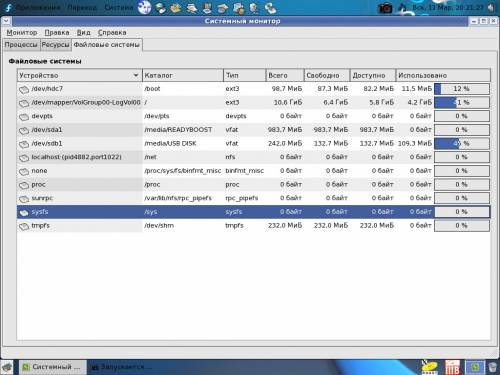Click the devpts type cell
The image size is (500, 375).
click(236, 116)
